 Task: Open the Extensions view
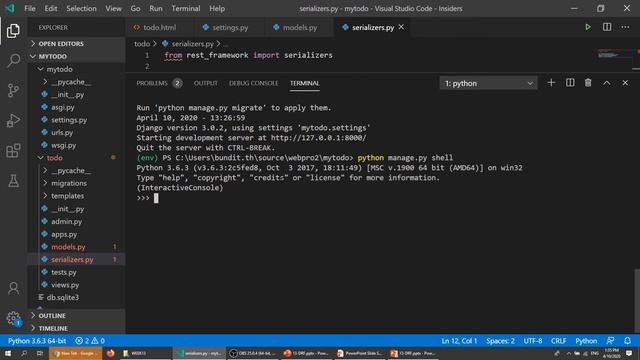(x=13, y=151)
